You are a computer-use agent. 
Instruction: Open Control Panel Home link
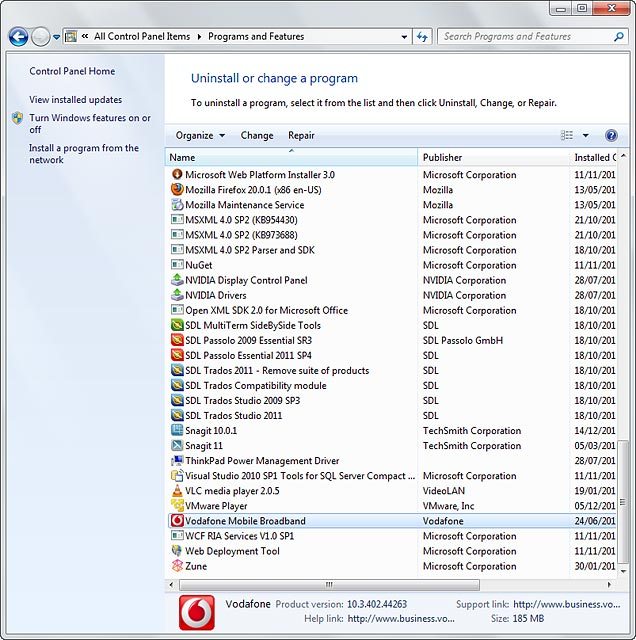click(72, 71)
